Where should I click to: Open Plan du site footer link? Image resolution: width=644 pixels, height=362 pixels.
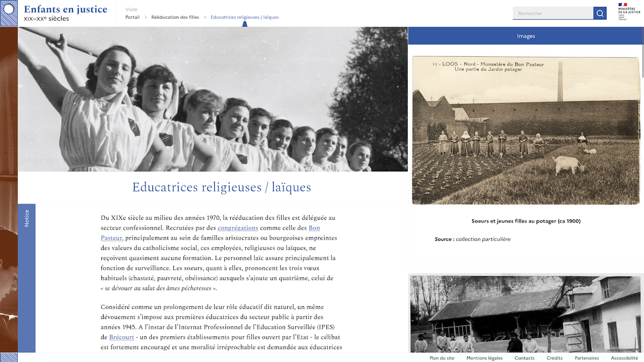pyautogui.click(x=442, y=358)
